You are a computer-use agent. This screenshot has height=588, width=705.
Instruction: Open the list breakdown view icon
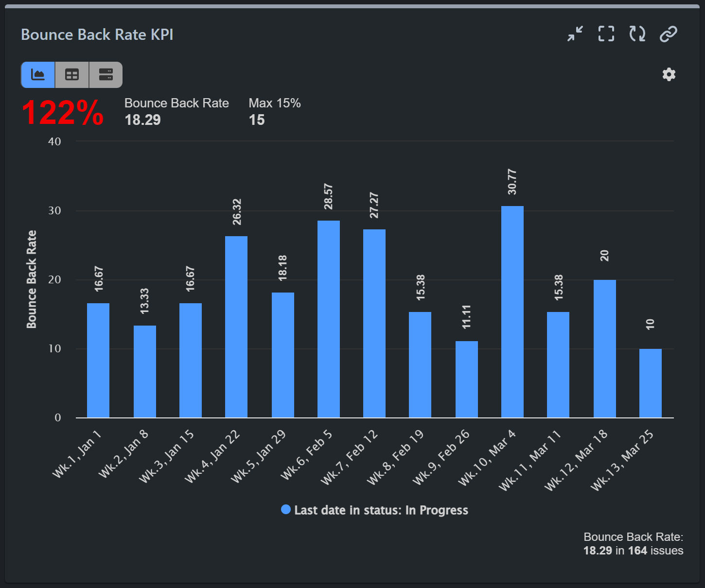pos(105,74)
